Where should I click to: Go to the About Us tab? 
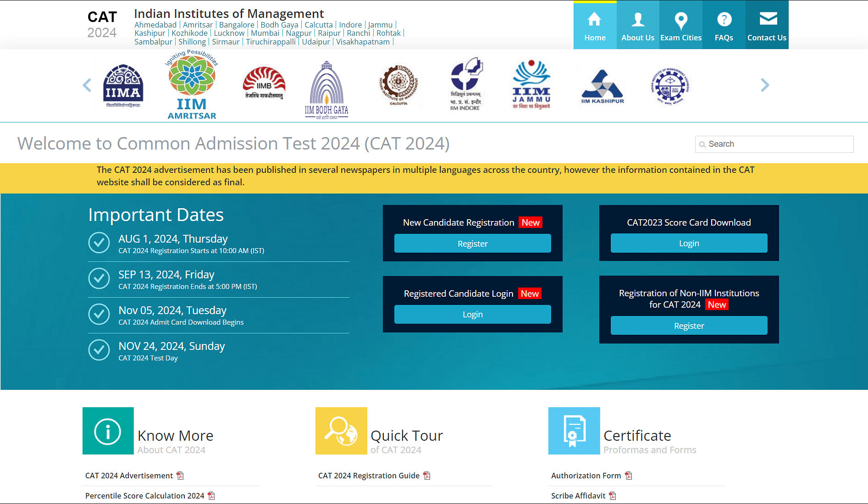638,25
